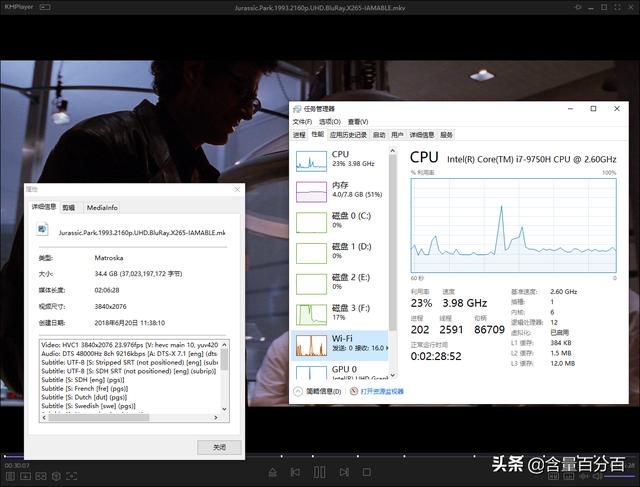
Task: Select the 'Subtitle [S: Swedish [swe] (pgs)]' line
Action: pos(88,406)
